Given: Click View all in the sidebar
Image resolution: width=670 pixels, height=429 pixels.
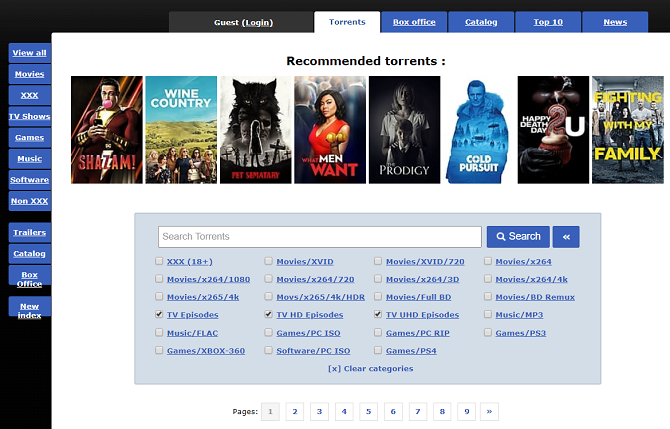Looking at the screenshot, I should (x=29, y=53).
